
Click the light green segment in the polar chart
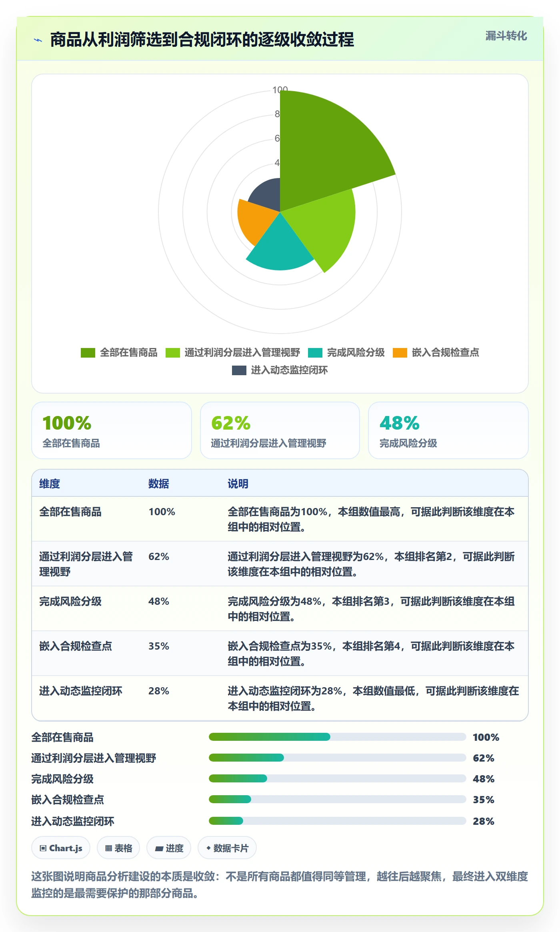[x=324, y=228]
